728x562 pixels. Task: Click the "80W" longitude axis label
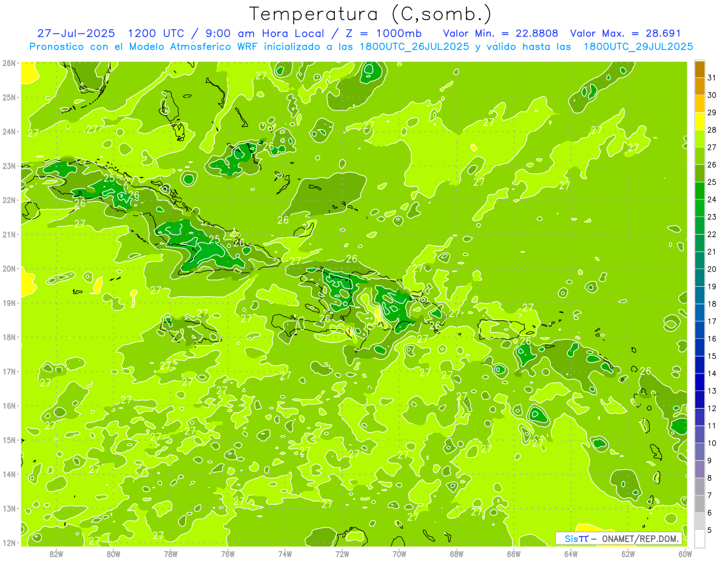[113, 554]
